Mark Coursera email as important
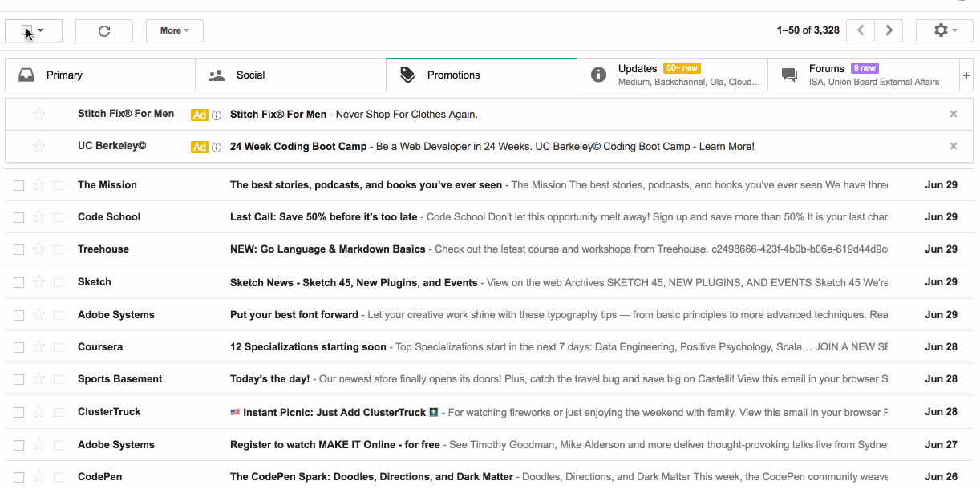 click(x=59, y=347)
